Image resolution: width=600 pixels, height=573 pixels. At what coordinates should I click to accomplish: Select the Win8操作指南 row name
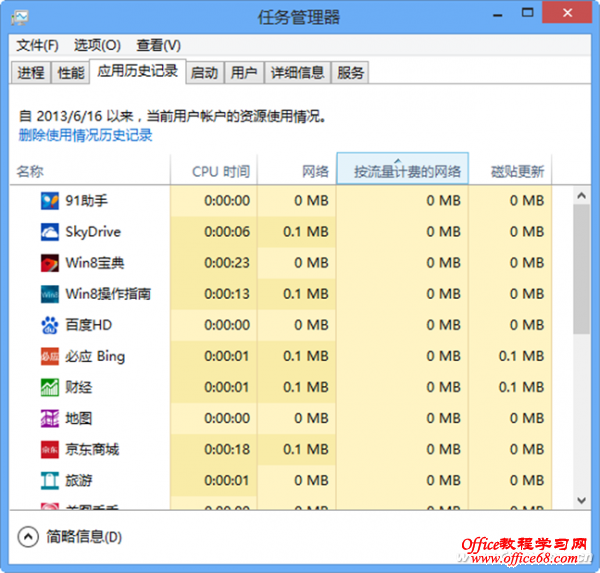(108, 294)
